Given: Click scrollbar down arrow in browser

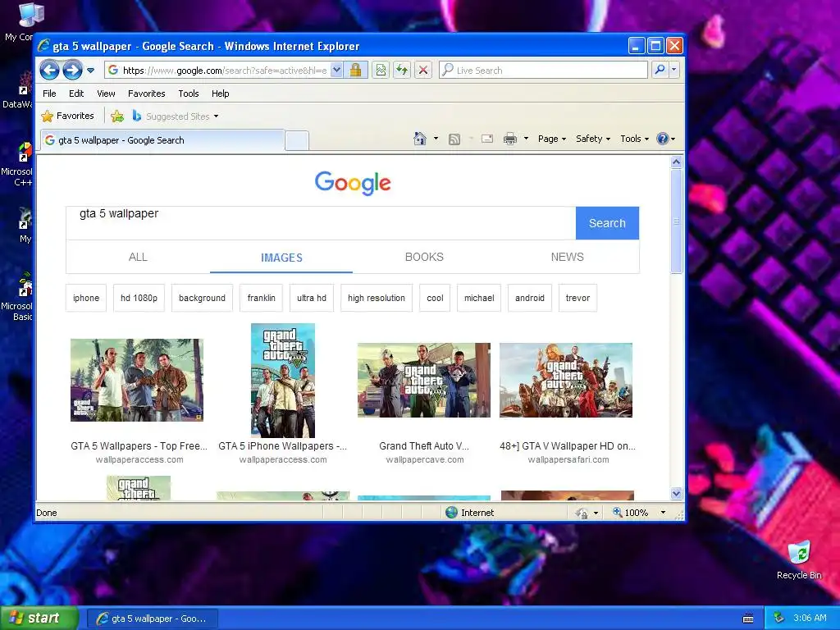Looking at the screenshot, I should pos(676,493).
